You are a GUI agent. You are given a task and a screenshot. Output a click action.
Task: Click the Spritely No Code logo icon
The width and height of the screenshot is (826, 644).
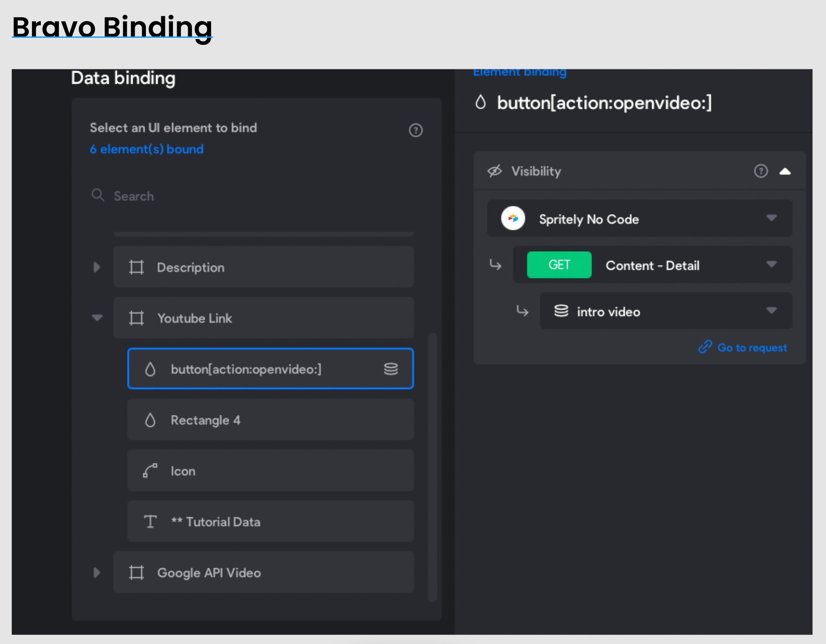click(x=513, y=218)
